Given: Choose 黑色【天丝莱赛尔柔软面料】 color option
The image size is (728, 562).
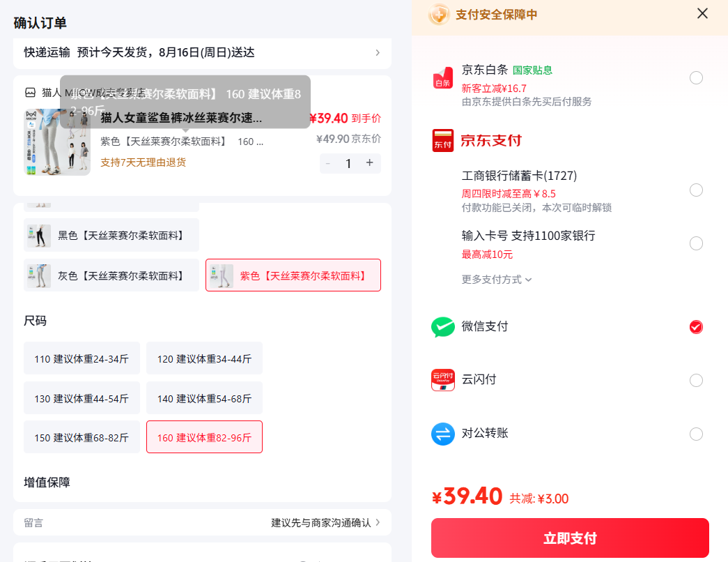Looking at the screenshot, I should pos(111,235).
